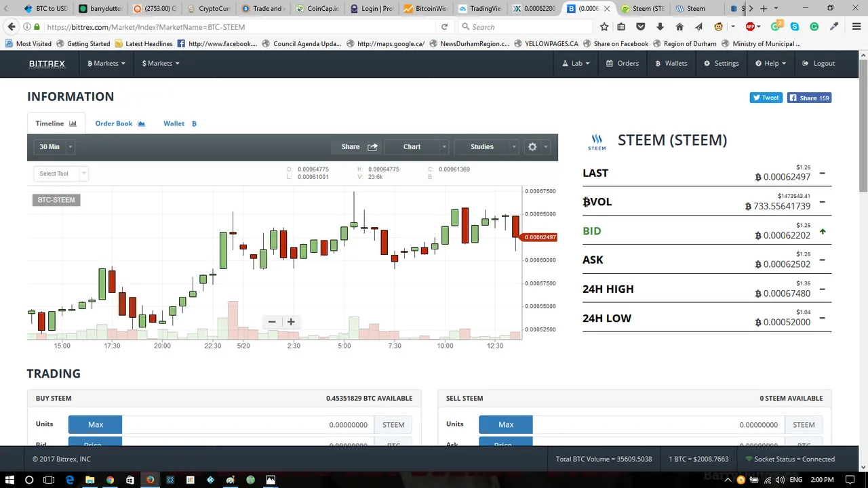Open Task View on the taskbar
Image resolution: width=868 pixels, height=488 pixels.
coord(49,480)
